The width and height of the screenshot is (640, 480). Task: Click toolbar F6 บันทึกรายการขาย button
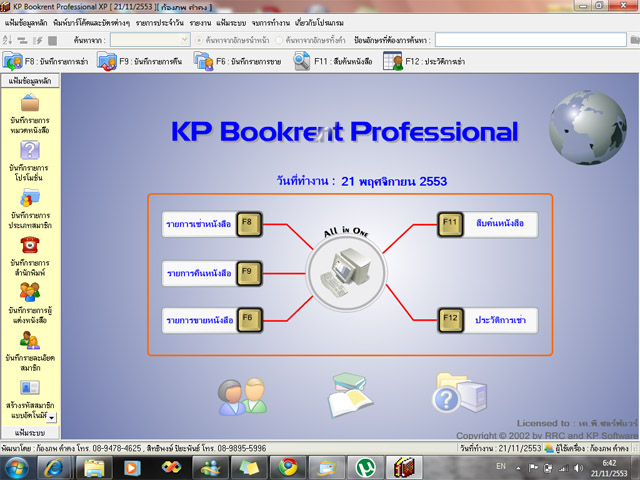pos(238,61)
